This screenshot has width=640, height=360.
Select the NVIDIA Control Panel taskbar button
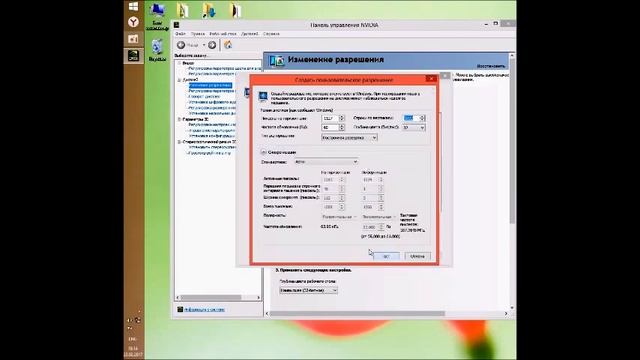click(133, 56)
